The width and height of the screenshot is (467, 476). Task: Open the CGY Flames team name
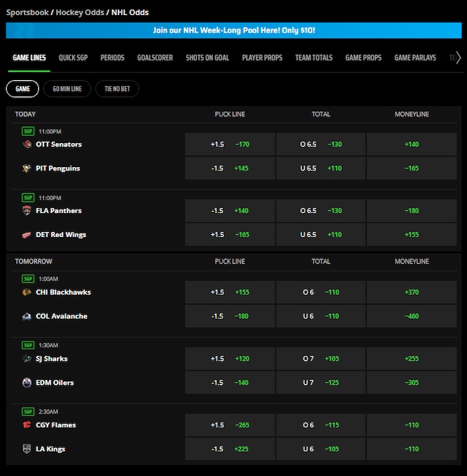56,425
